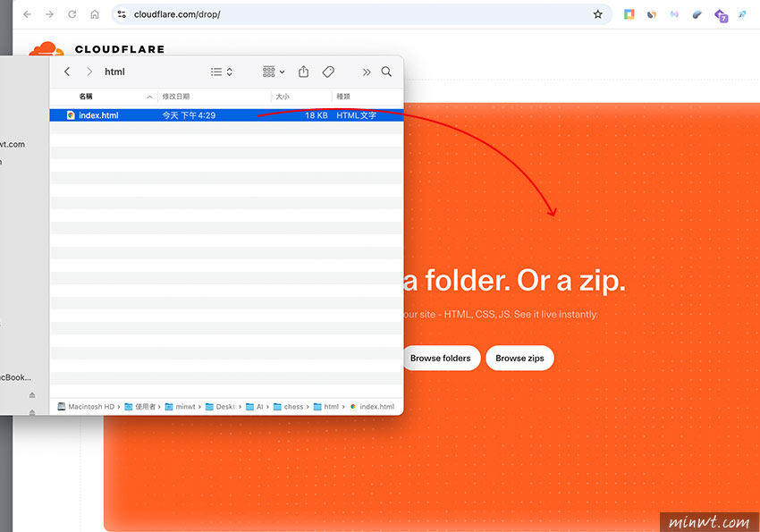760x532 pixels.
Task: Share the selected file from Finder
Action: click(303, 72)
